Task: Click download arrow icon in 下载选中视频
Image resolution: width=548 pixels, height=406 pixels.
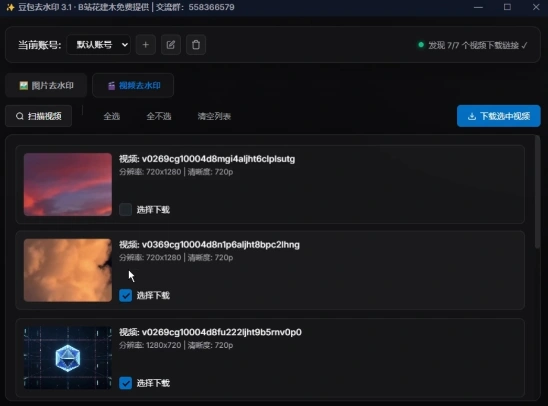Action: click(x=472, y=116)
